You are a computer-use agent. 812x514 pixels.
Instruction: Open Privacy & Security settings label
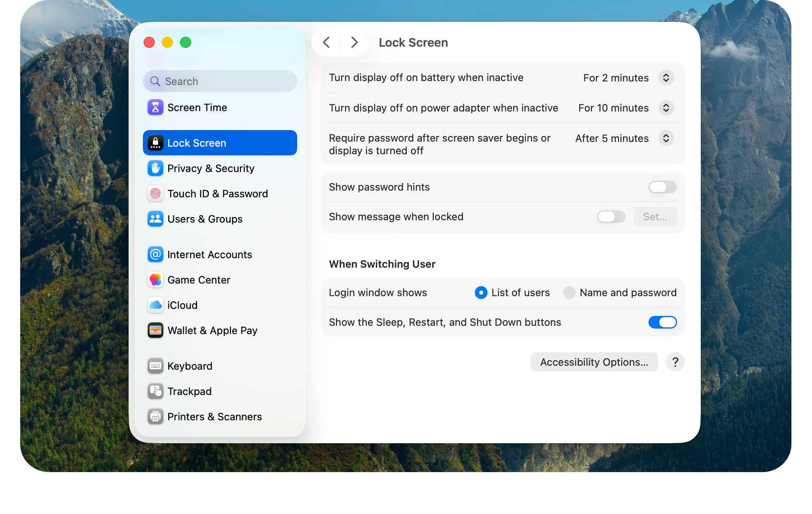pos(211,168)
